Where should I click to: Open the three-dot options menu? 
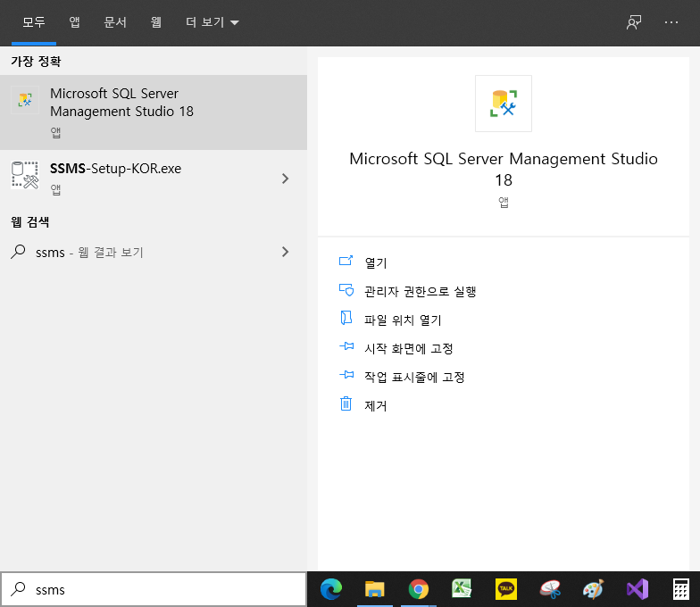point(671,22)
